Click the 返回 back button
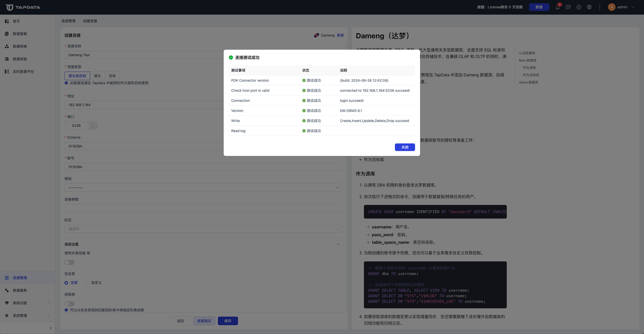This screenshot has width=644, height=334. tap(181, 321)
